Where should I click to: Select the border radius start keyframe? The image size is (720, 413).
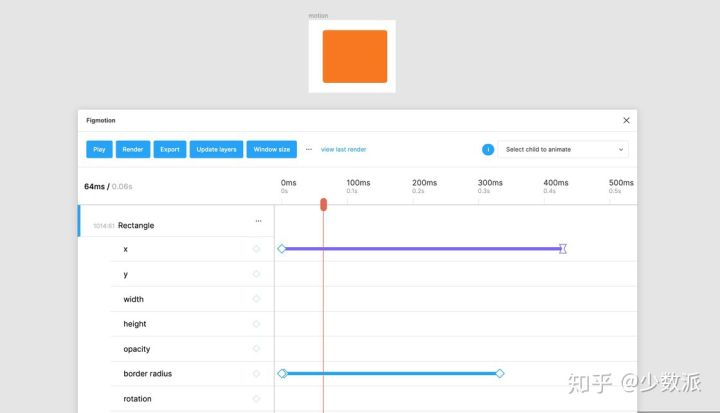point(282,373)
